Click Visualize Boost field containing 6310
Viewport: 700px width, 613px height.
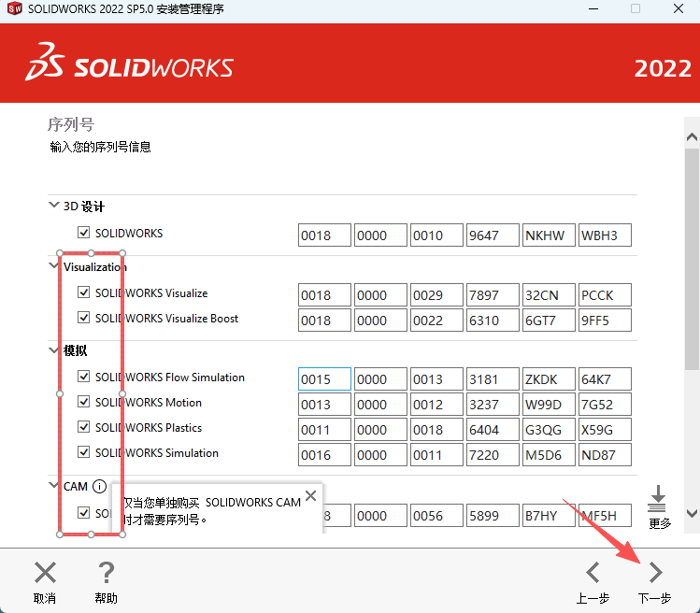point(493,321)
